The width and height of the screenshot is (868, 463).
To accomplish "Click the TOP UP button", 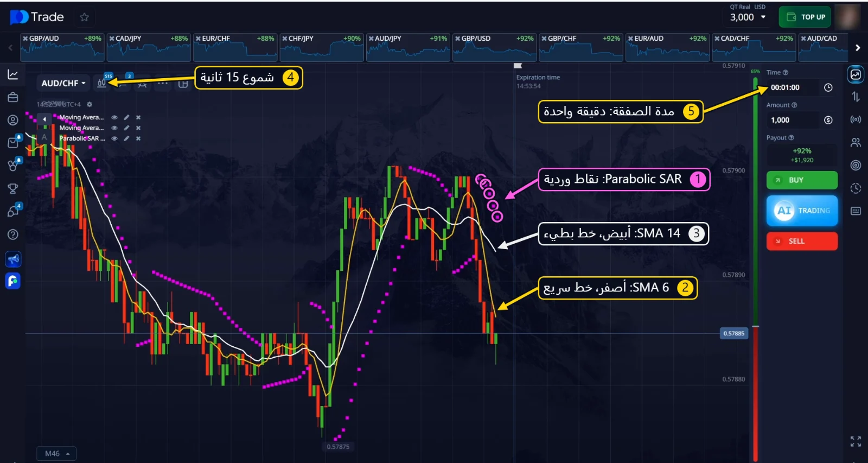I will point(806,17).
